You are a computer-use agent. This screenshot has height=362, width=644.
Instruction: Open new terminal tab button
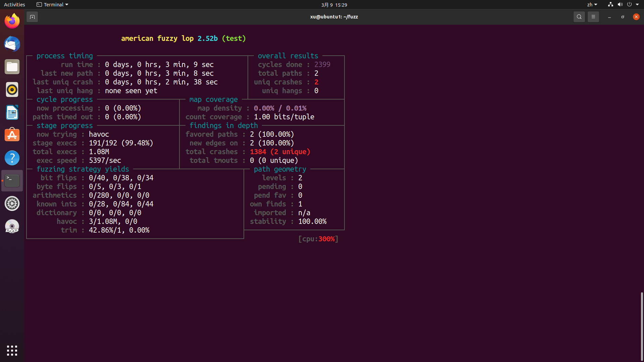32,17
